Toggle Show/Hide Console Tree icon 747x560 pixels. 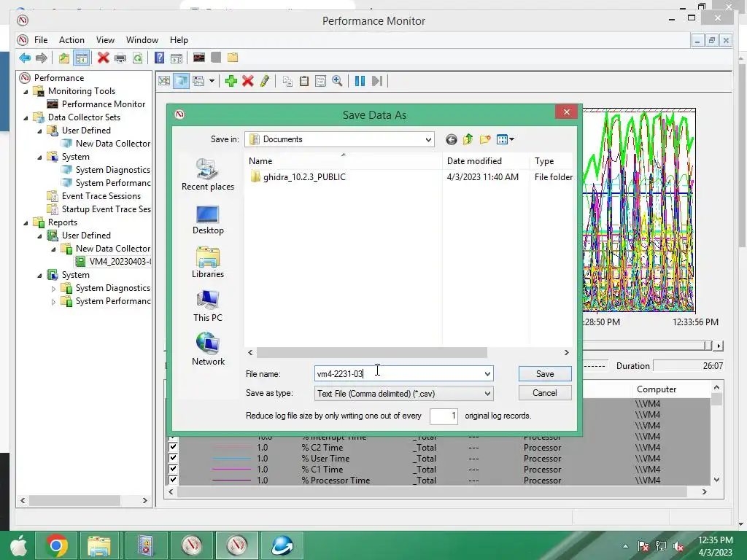pos(82,58)
